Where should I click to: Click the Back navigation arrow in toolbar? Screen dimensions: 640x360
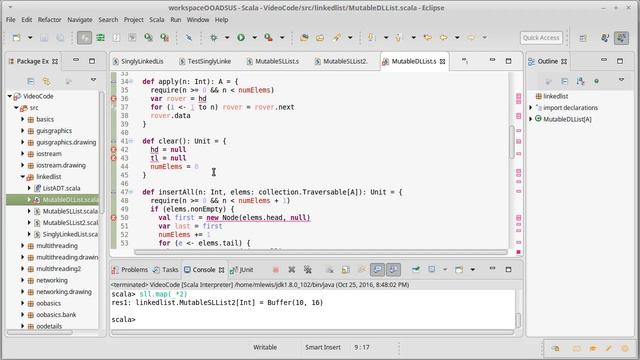click(x=443, y=38)
